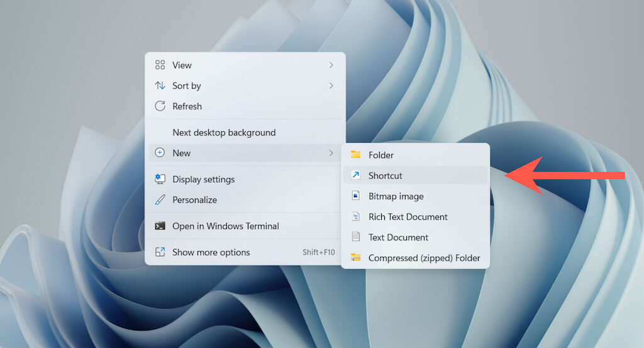Select the New menu entry

(245, 153)
